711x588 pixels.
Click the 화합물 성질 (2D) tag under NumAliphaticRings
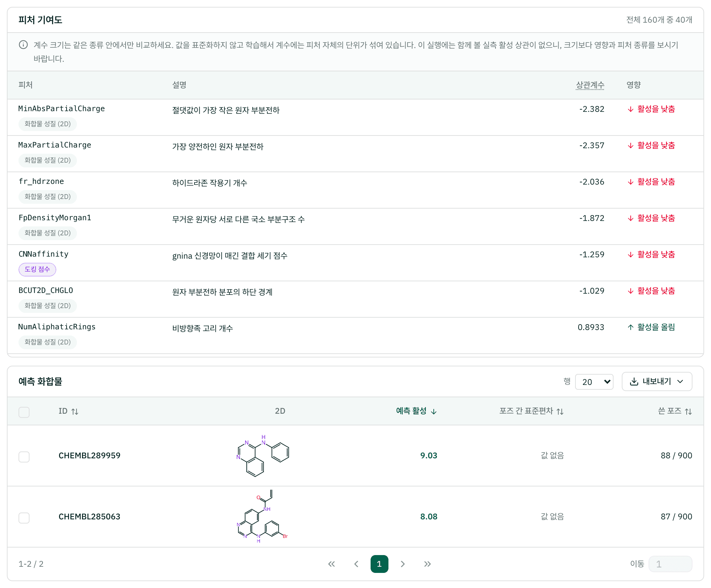pos(47,342)
